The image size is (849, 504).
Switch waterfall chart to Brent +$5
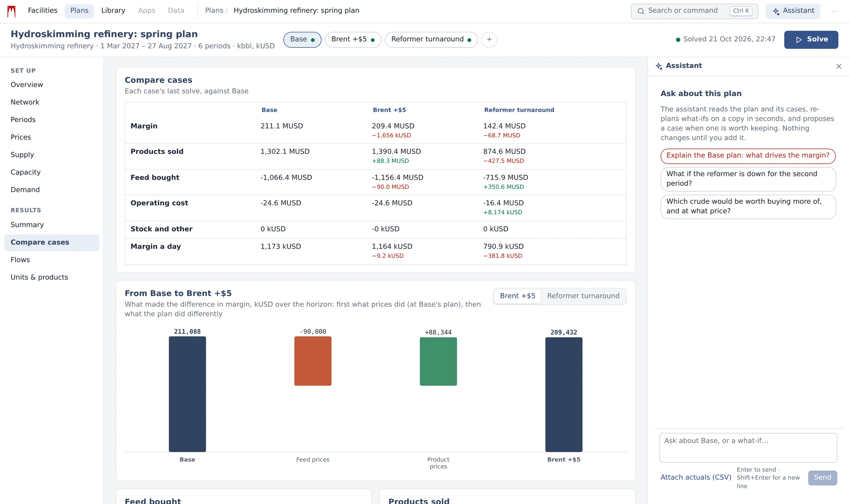(x=517, y=296)
